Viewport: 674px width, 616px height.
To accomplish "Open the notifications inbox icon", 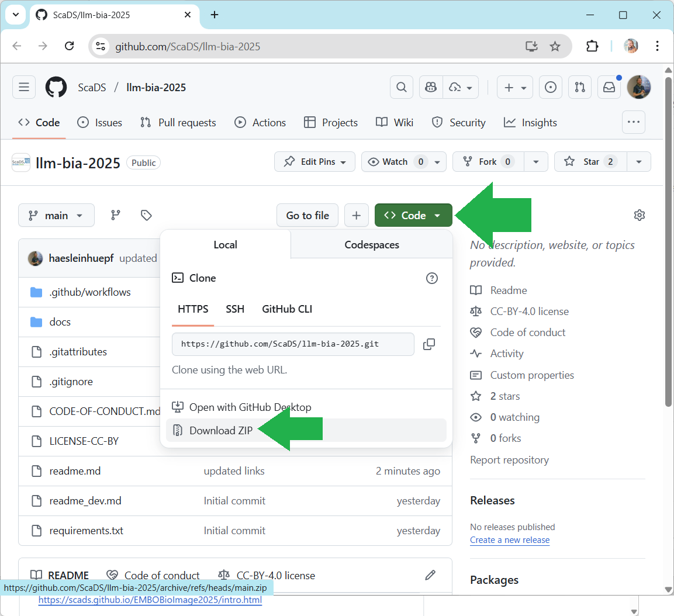I will [x=609, y=87].
